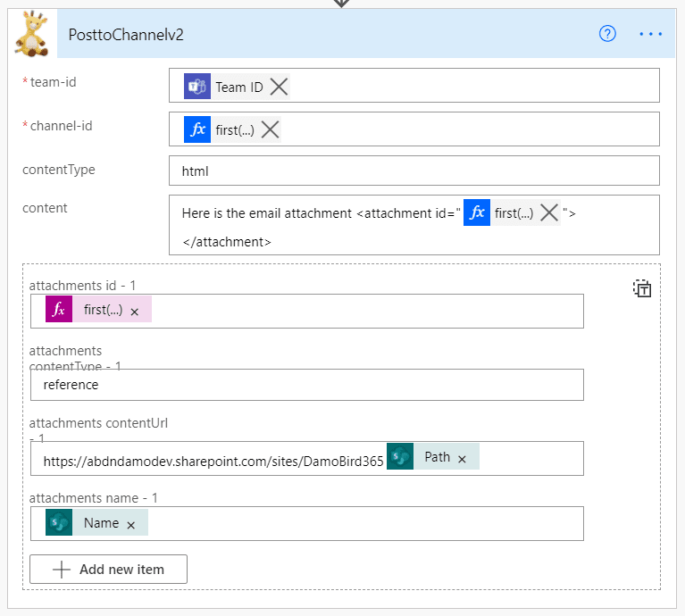The width and height of the screenshot is (685, 616).
Task: Remove the Path token from contentUrl
Action: click(x=462, y=458)
